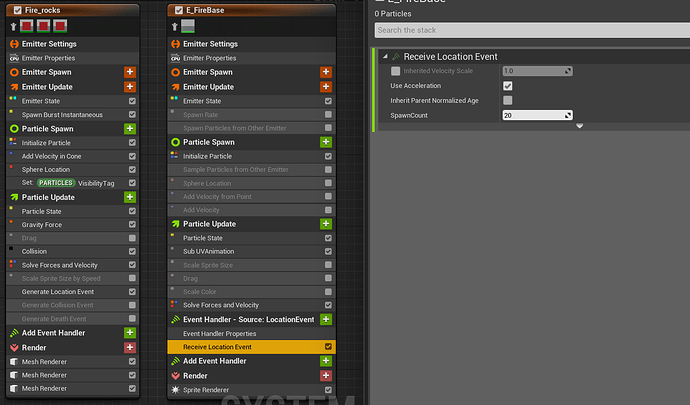This screenshot has height=405, width=690.
Task: Click the SpawnCount value field
Action: pyautogui.click(x=537, y=115)
